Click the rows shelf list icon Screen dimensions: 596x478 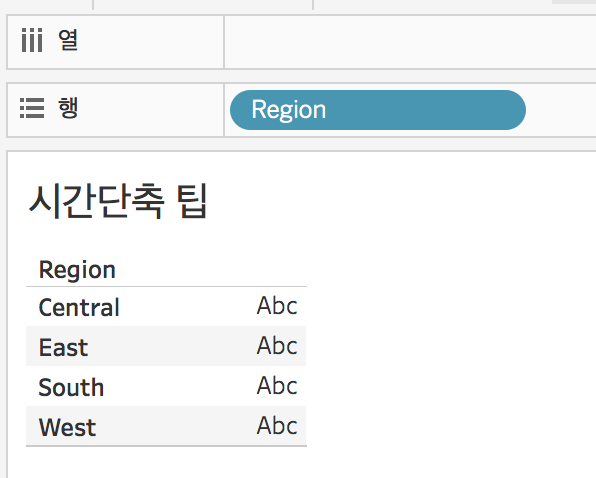pos(32,108)
